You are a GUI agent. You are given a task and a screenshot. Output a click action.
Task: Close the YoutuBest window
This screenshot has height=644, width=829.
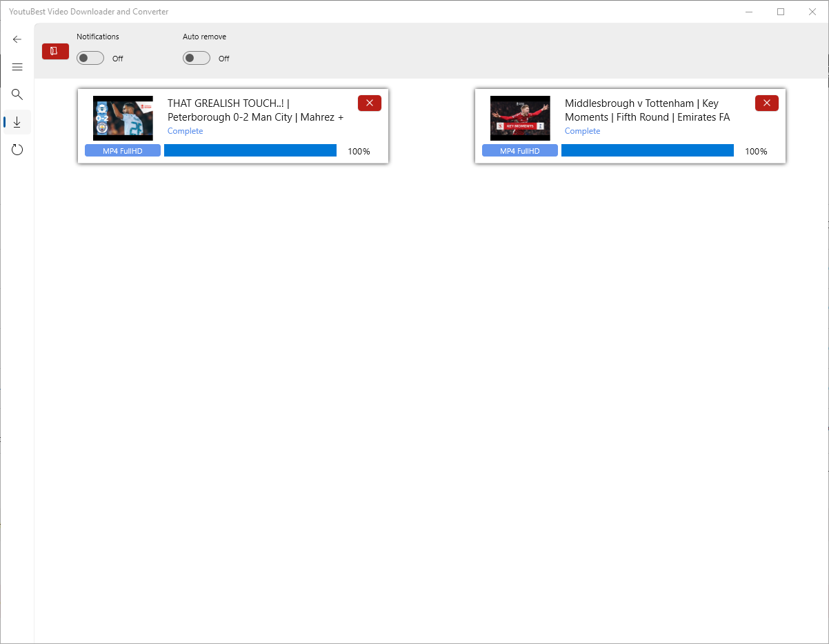812,12
